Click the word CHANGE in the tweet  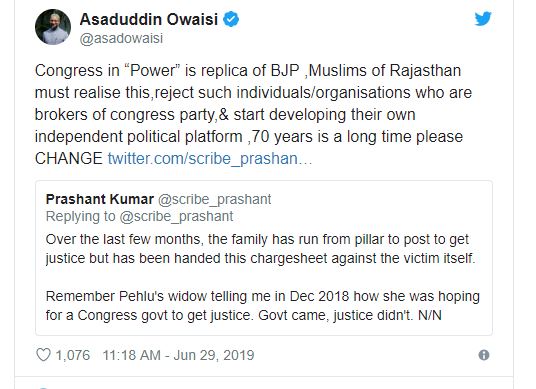pyautogui.click(x=69, y=159)
